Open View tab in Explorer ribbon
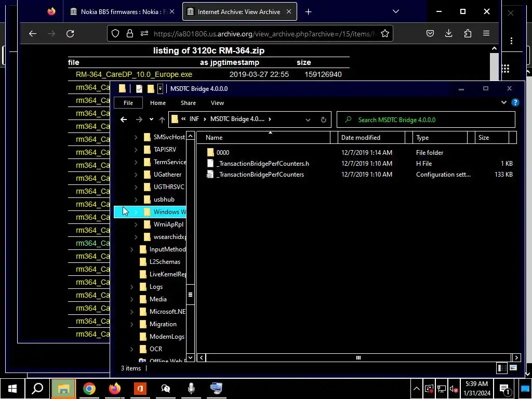The image size is (532, 399). (217, 103)
